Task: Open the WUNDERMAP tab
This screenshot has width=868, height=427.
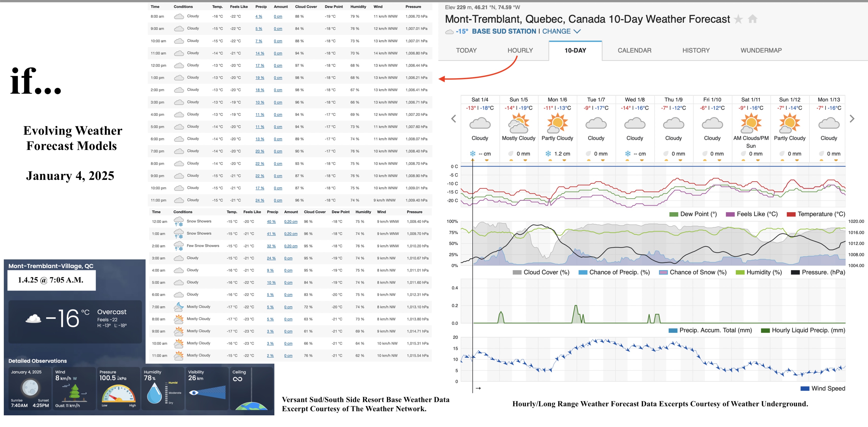Action: [761, 50]
